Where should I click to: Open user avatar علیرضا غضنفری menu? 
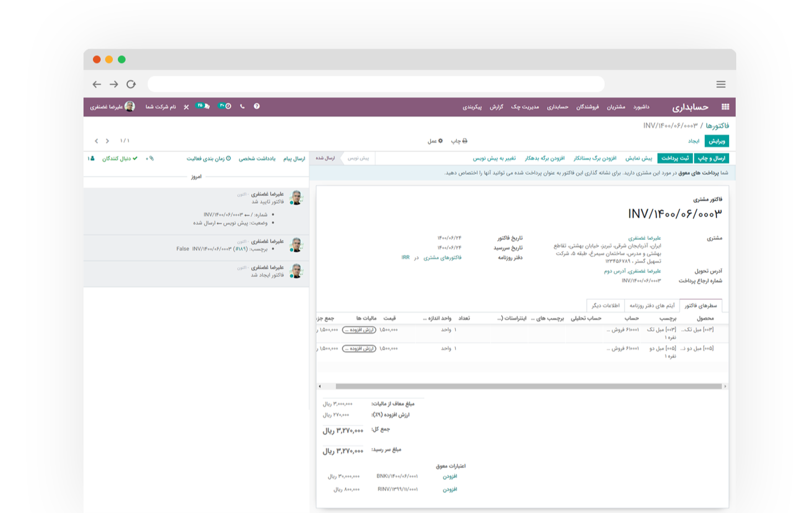coord(113,107)
